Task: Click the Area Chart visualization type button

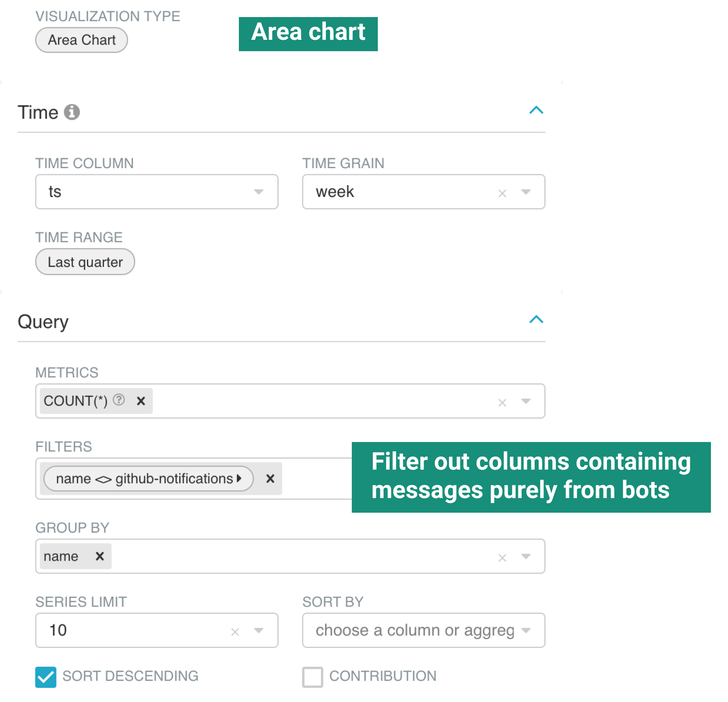Action: point(82,40)
